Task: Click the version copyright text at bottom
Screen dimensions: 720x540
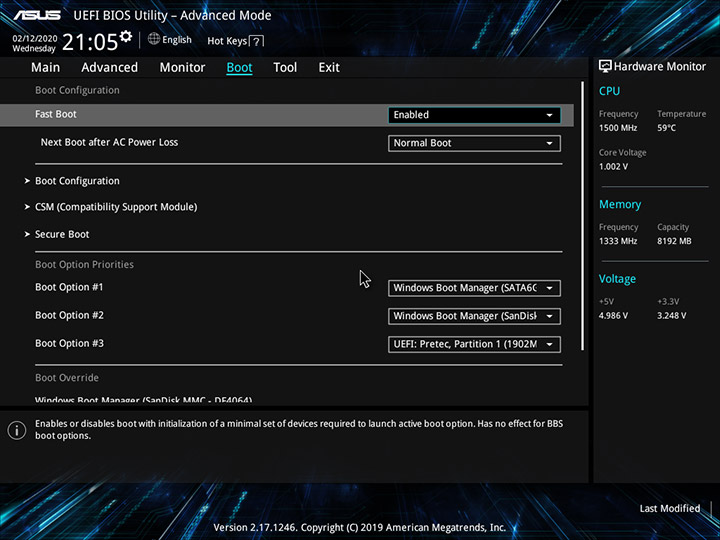Action: click(360, 528)
